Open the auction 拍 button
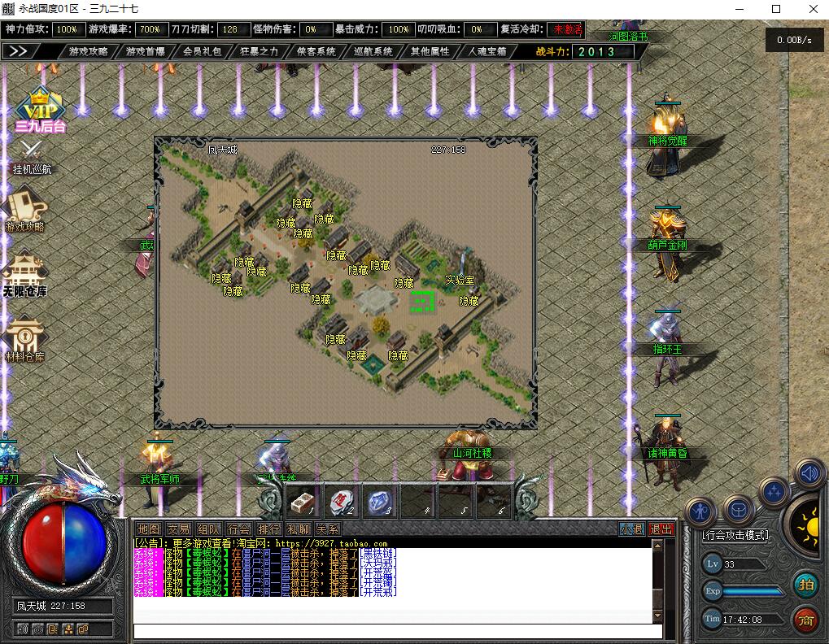The image size is (829, 644). 805,585
